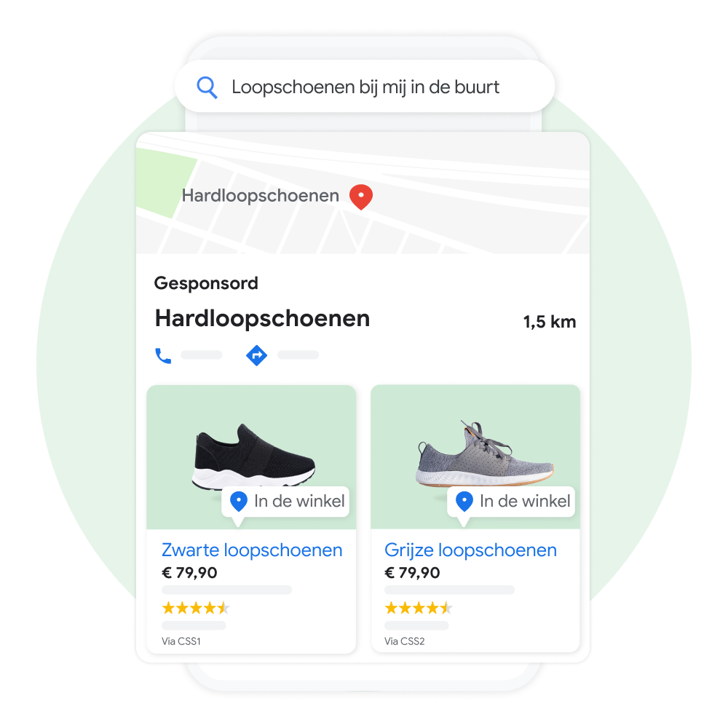Click the Via CSS2 label

pyautogui.click(x=404, y=641)
